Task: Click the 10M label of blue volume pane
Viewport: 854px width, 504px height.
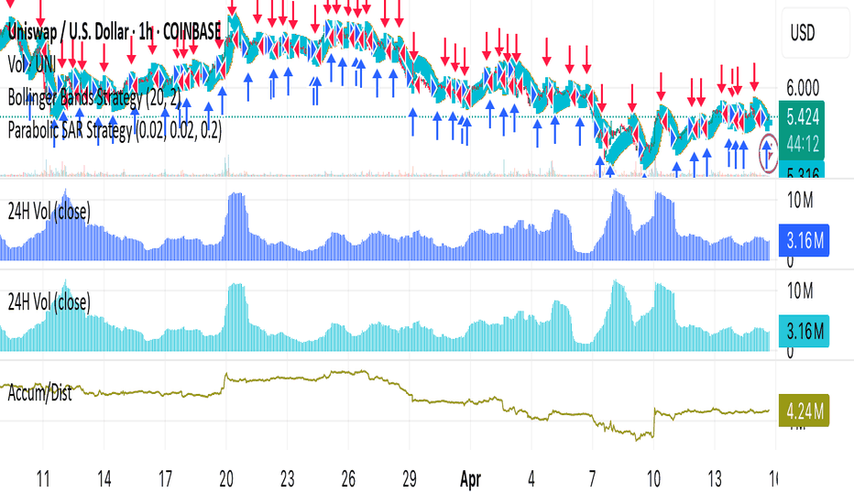Action: [800, 201]
